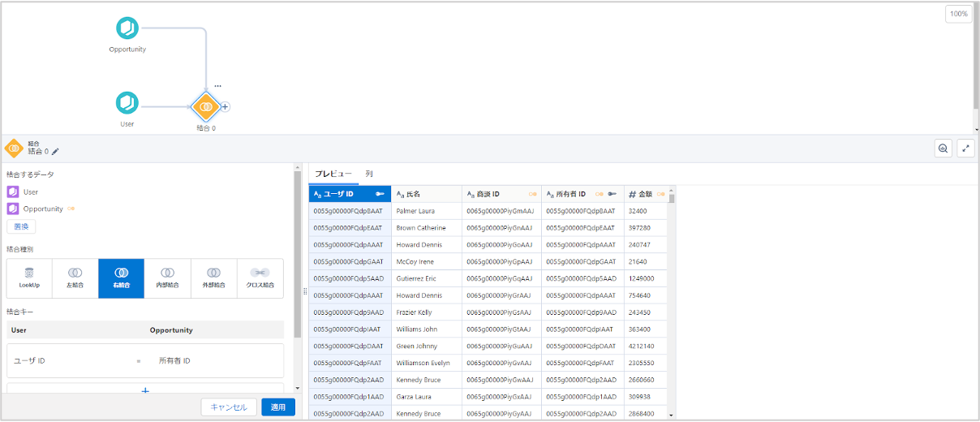Viewport: 980px width, 422px height.
Task: Select the orange 結合 0 join node
Action: [x=206, y=106]
